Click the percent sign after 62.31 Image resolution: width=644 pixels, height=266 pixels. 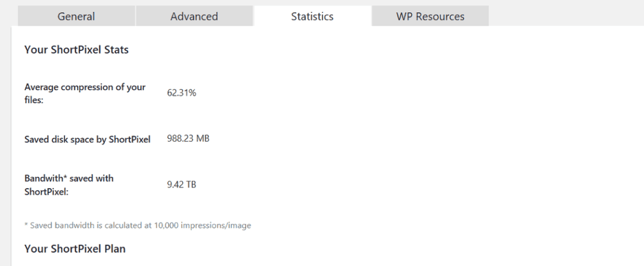[192, 93]
